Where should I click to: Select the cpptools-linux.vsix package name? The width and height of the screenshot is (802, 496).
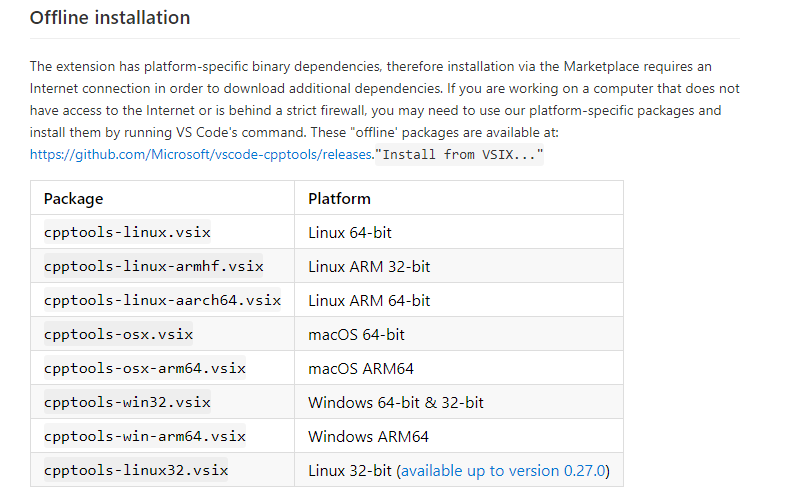pyautogui.click(x=127, y=232)
